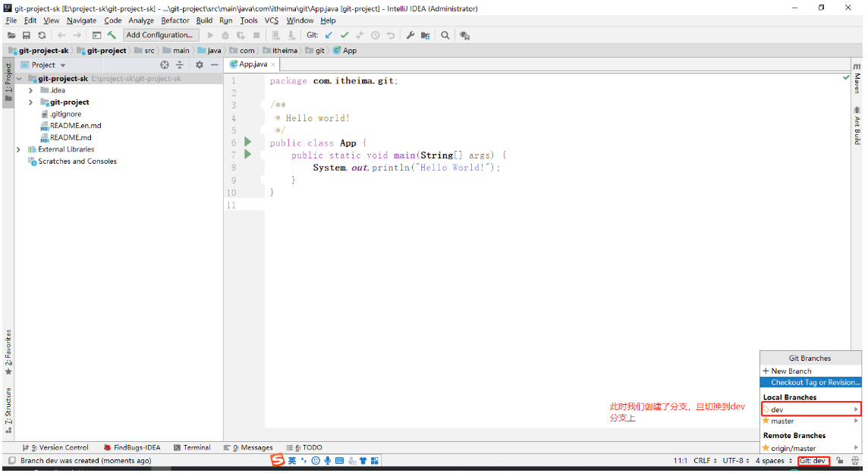Image resolution: width=868 pixels, height=473 pixels.
Task: Open the Ant Build side panel
Action: pyautogui.click(x=857, y=125)
